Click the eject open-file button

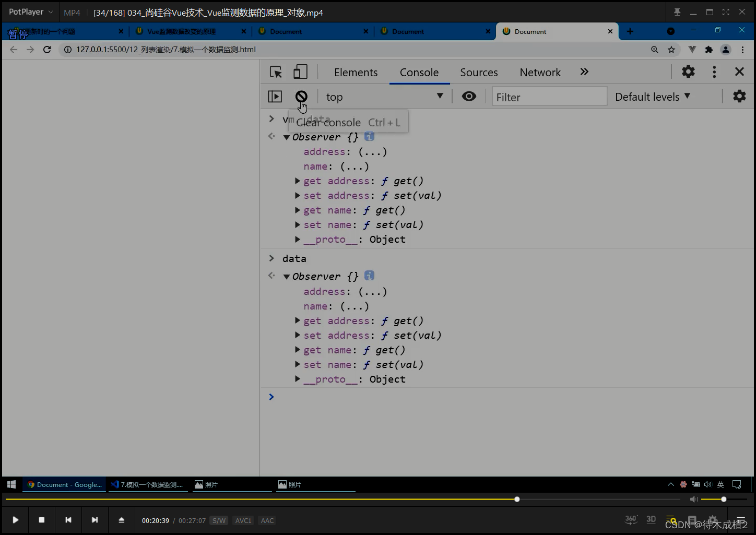coord(121,520)
